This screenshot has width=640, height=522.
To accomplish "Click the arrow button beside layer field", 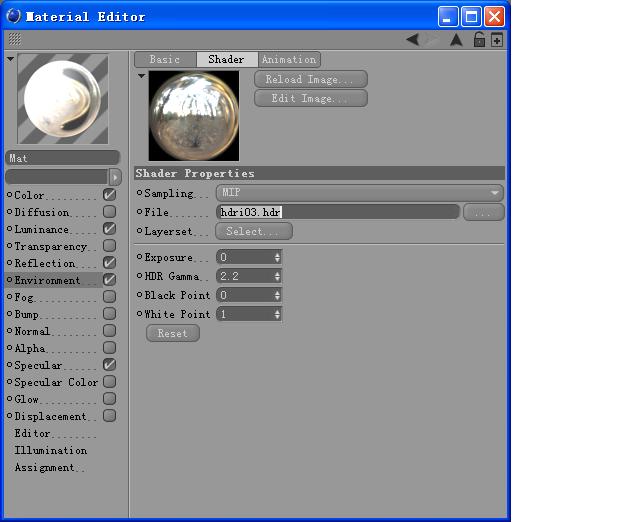I will (115, 177).
